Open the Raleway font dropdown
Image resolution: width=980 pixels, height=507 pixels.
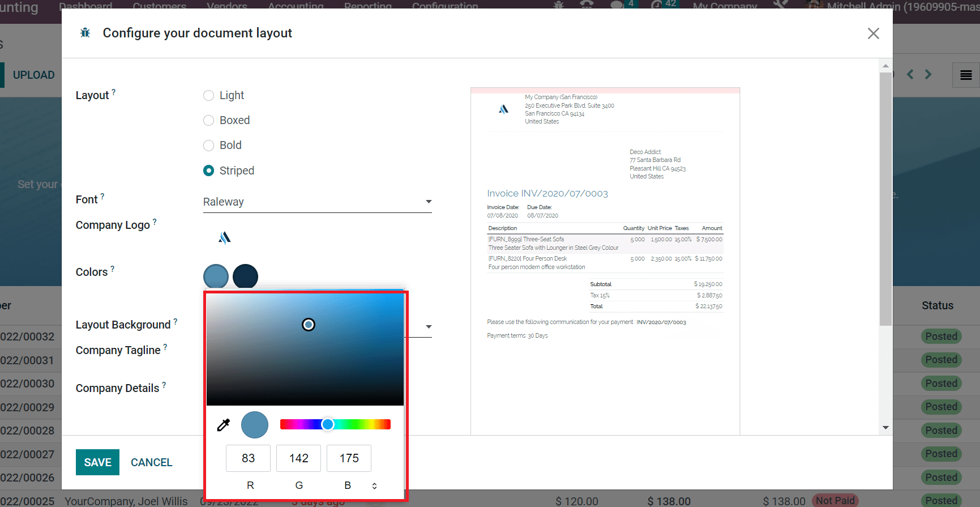(317, 202)
